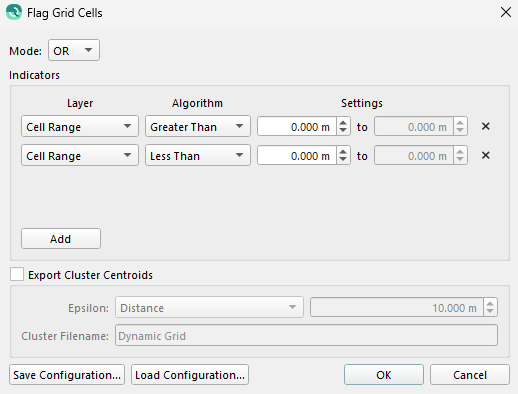Open second row Cell Range layer dropdown
The image size is (518, 394).
point(80,155)
